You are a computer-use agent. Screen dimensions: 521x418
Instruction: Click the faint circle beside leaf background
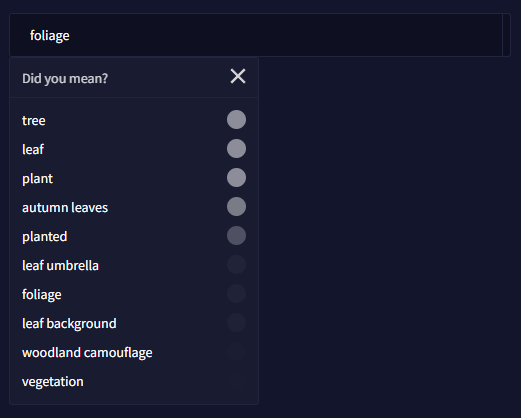tap(236, 322)
